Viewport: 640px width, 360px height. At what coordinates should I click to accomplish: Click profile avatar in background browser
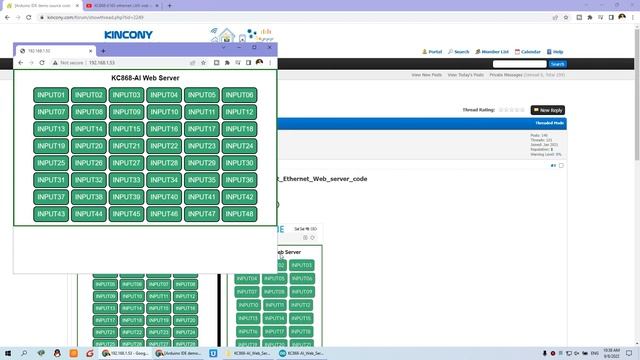pos(622,17)
